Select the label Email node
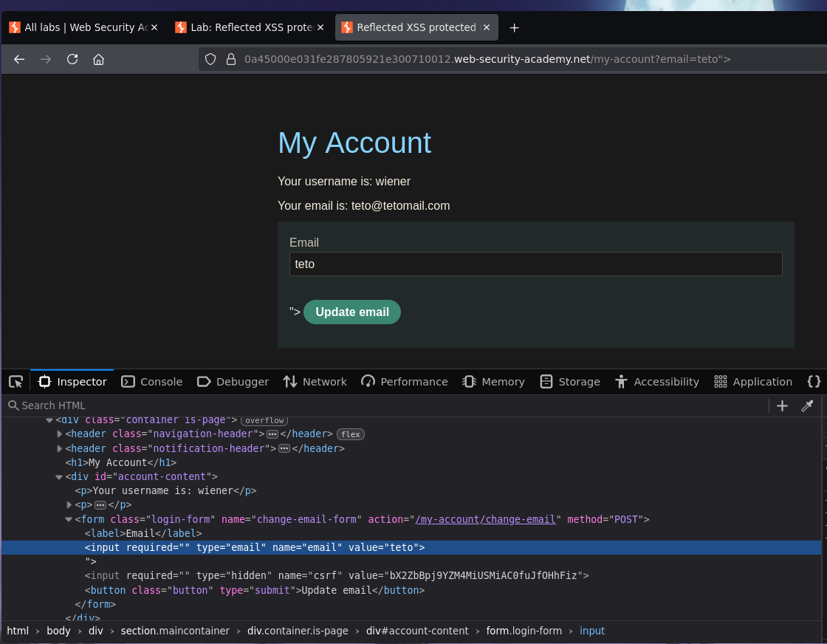The width and height of the screenshot is (827, 644). click(143, 534)
